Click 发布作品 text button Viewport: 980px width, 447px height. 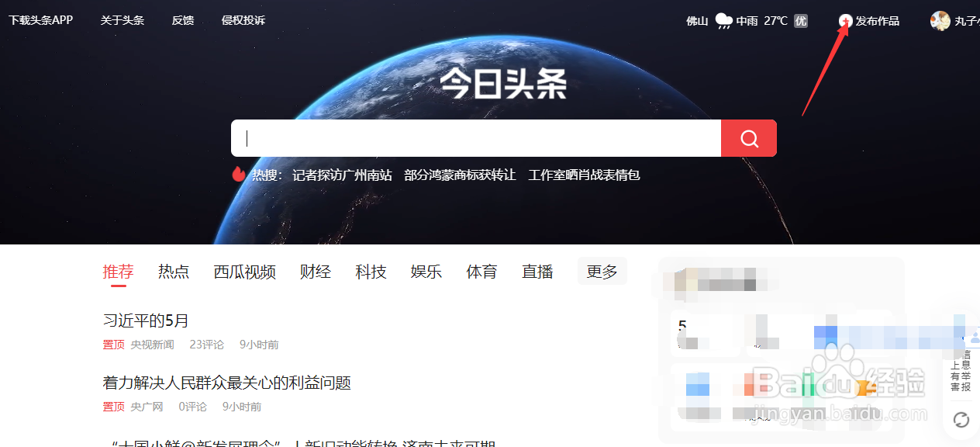tap(878, 21)
